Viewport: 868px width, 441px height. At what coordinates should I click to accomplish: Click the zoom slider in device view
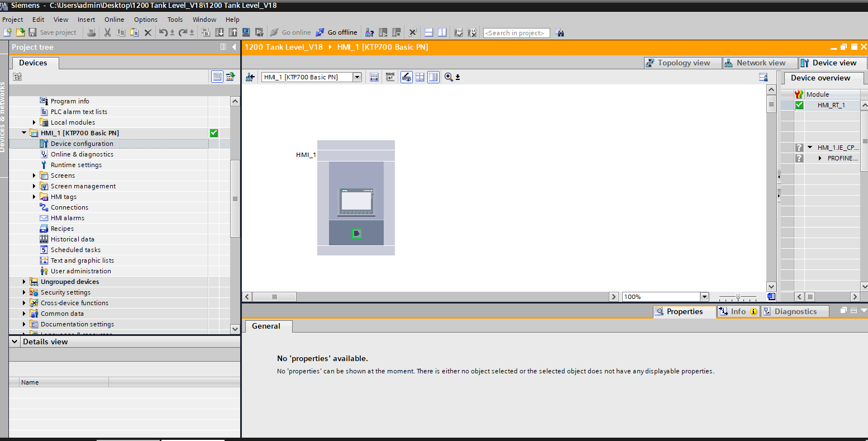pos(738,297)
